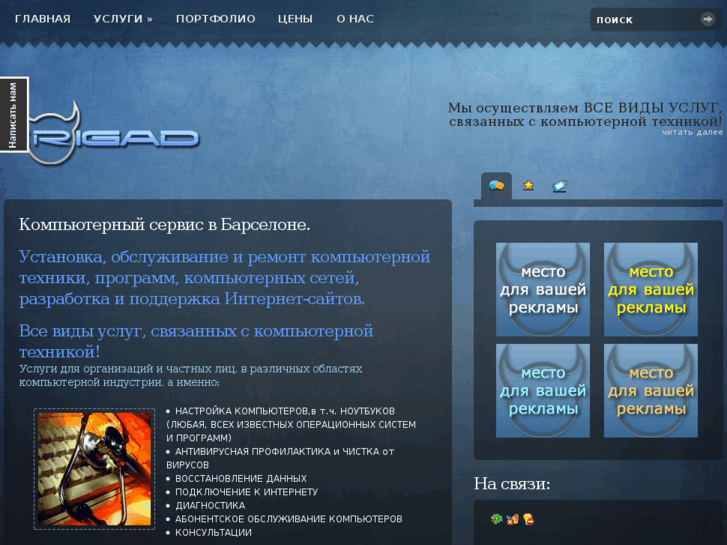Viewport: 727px width, 545px height.
Task: Open the ЦЕНЫ menu item
Action: click(295, 19)
